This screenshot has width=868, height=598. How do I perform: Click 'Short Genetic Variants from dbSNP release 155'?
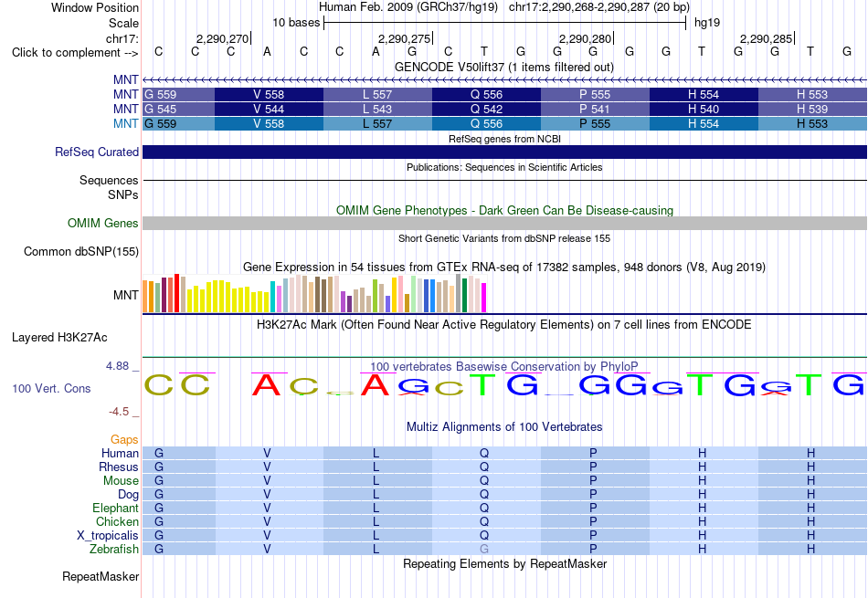504,238
